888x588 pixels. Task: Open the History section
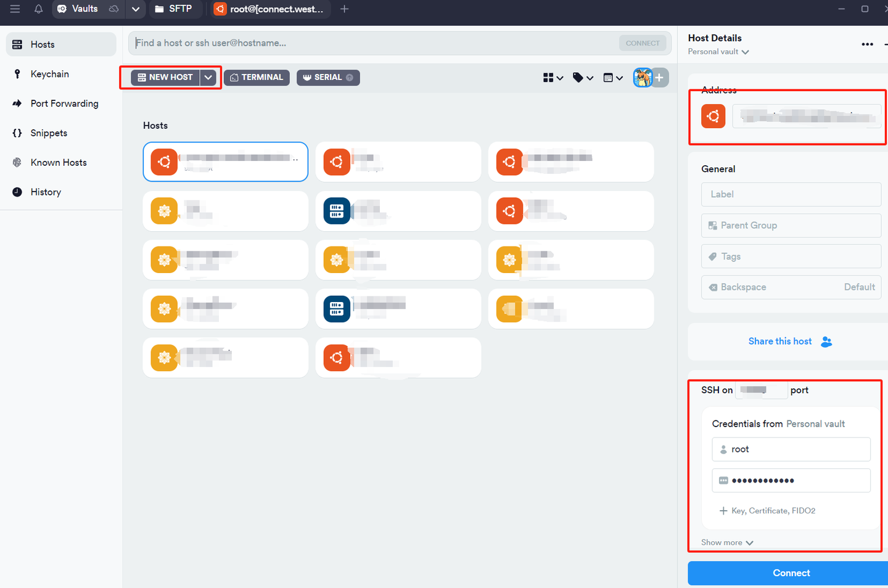point(46,192)
